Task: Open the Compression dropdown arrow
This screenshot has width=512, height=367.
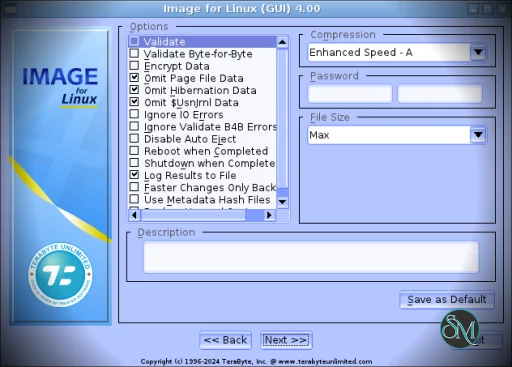Action: 478,52
